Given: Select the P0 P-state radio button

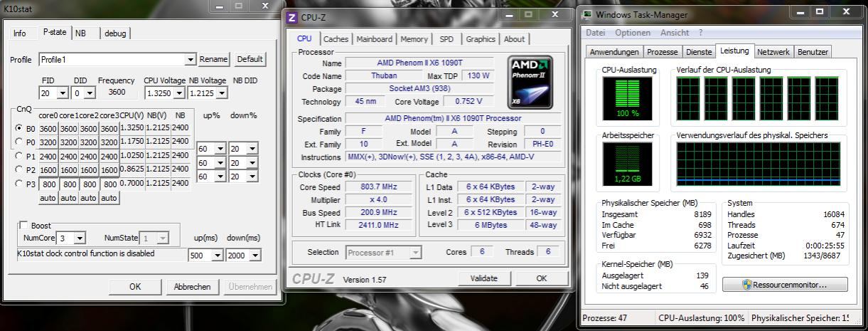Looking at the screenshot, I should pos(19,142).
